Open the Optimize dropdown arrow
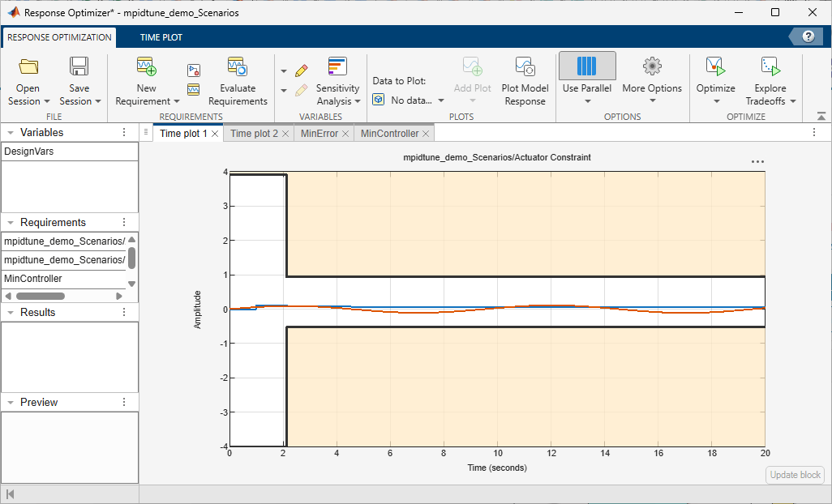The image size is (832, 504). coord(716,101)
